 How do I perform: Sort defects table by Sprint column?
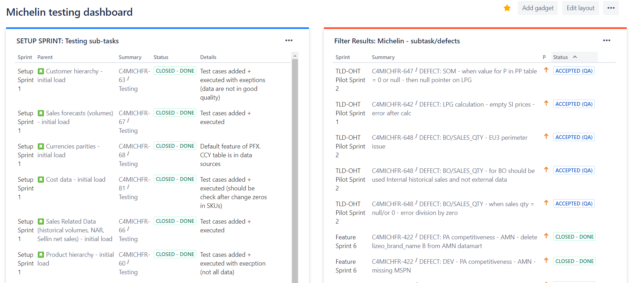click(343, 57)
